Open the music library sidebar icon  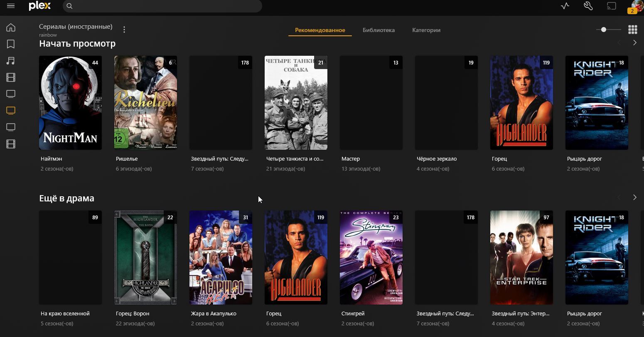pyautogui.click(x=11, y=61)
